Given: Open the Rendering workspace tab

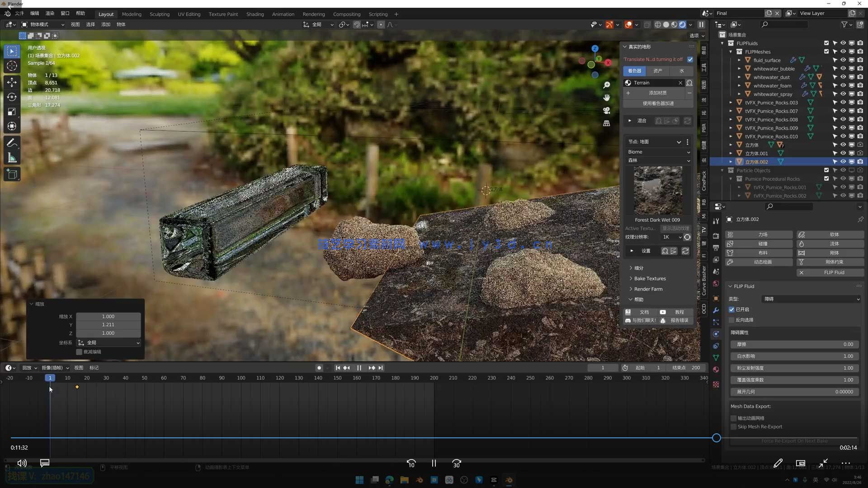Looking at the screenshot, I should (x=313, y=14).
